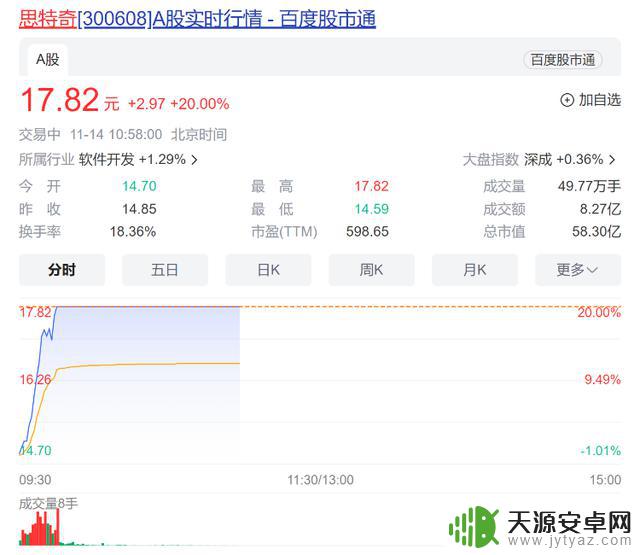Click the 11-14 10:58:00 timestamp
Image resolution: width=640 pixels, height=555 pixels.
click(x=116, y=135)
